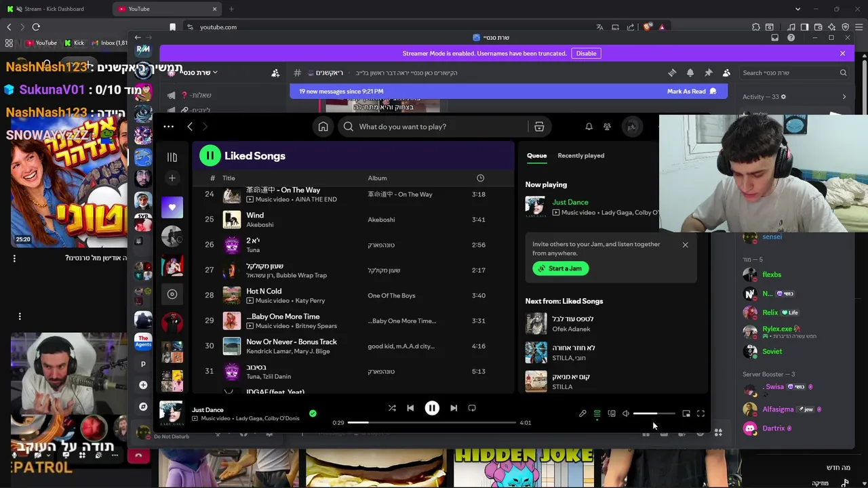Viewport: 868px width, 488px height.
Task: Switch to Stream - Kick Dashboard tab
Action: coord(56,9)
